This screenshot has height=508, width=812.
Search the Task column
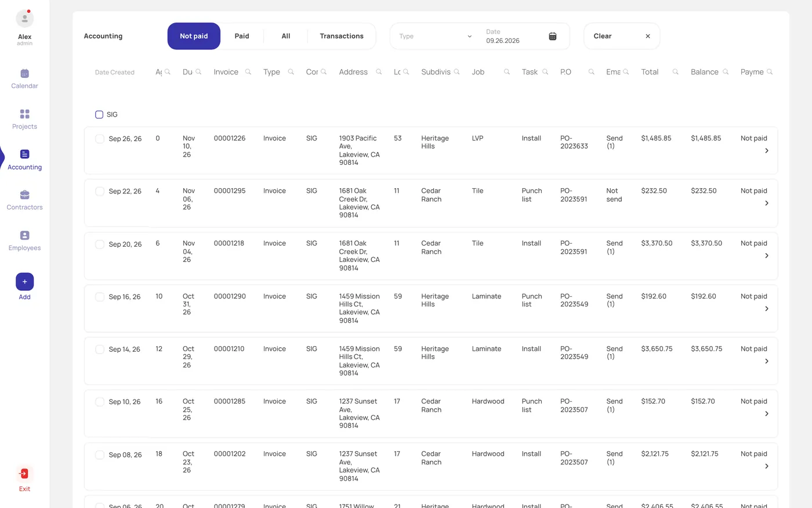(545, 72)
